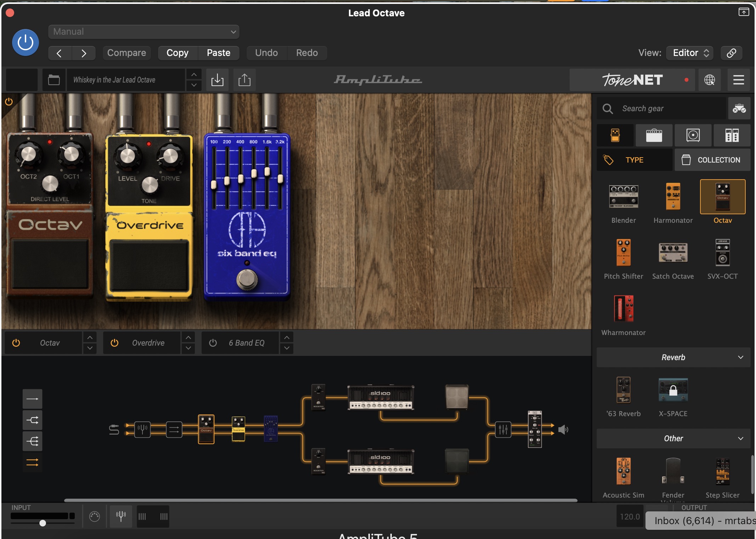Screen dimensions: 756x539
Task: Open the custom shop cart icon
Action: 739,108
